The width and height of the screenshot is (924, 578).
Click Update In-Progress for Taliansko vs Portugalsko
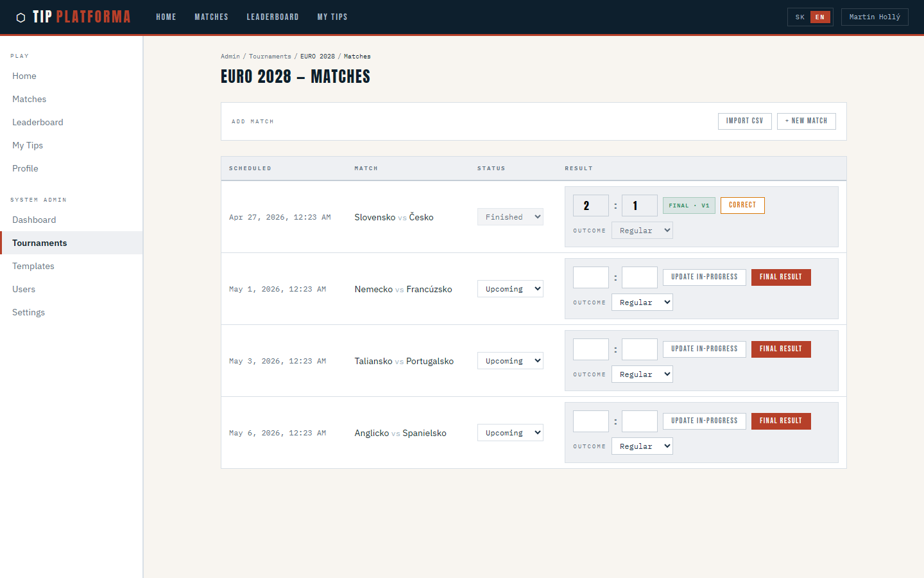(704, 349)
